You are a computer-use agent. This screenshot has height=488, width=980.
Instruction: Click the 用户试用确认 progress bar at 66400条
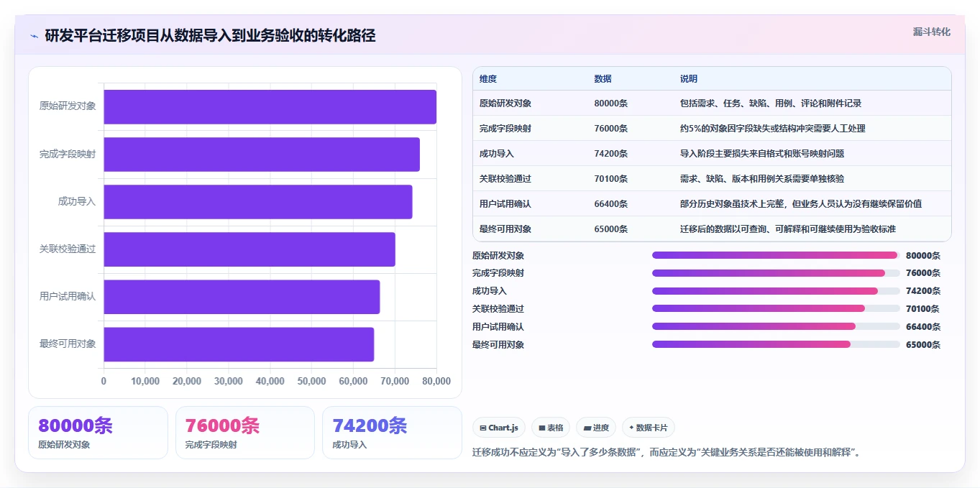click(776, 326)
